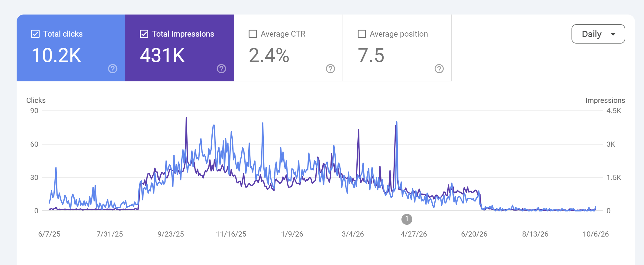Click the 10.2K total clicks value
The width and height of the screenshot is (644, 265).
pyautogui.click(x=56, y=55)
